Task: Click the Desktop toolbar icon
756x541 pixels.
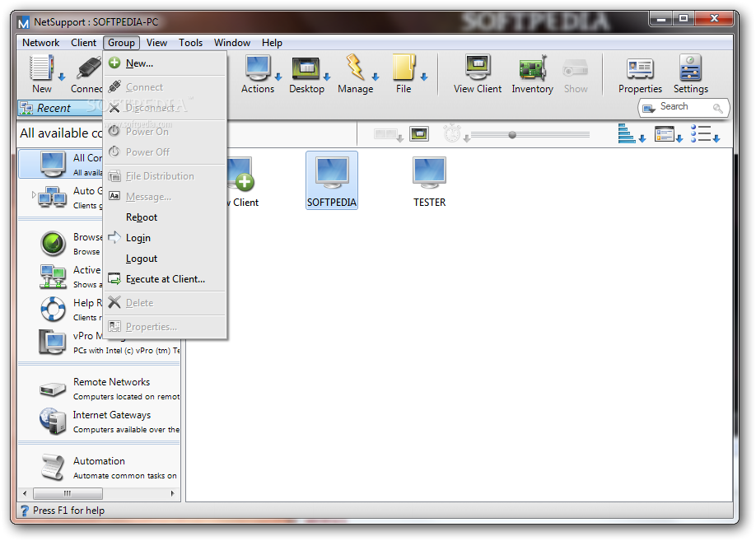Action: (x=306, y=68)
